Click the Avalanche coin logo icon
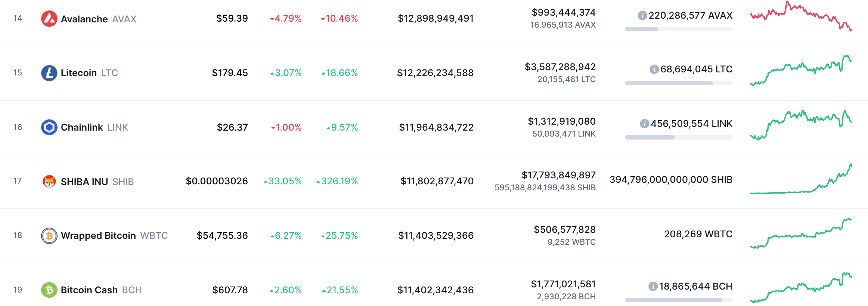Image resolution: width=868 pixels, height=306 pixels. pyautogui.click(x=49, y=19)
